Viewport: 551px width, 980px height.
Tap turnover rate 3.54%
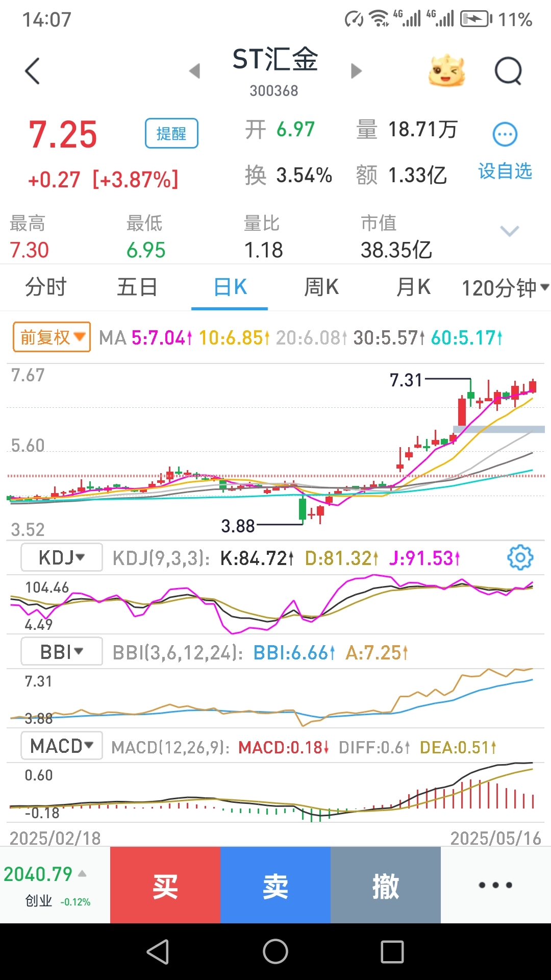(x=304, y=175)
